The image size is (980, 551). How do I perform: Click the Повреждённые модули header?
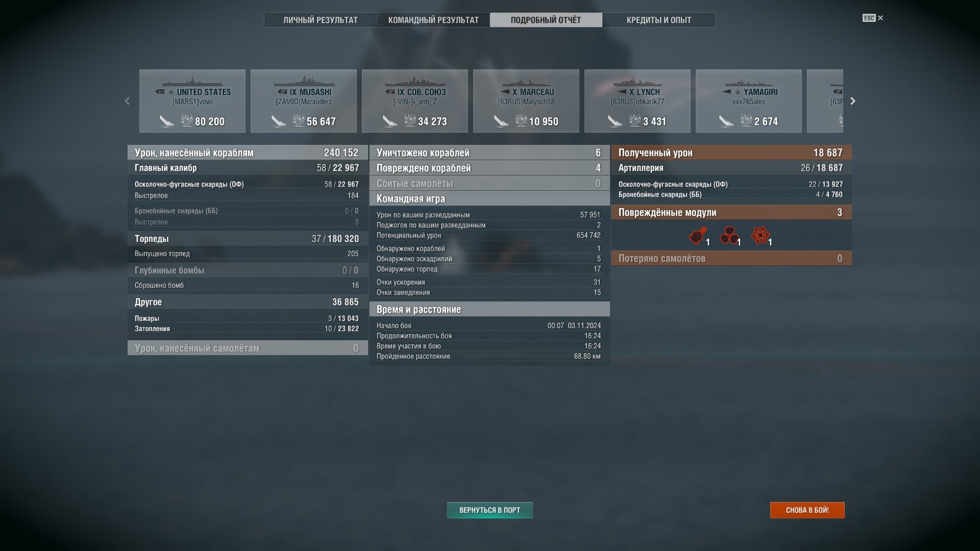[x=731, y=212]
